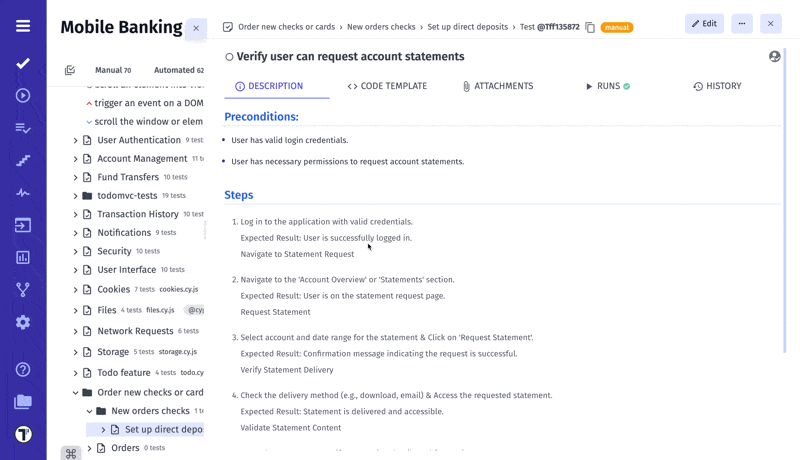Expand the User Authentication suite
This screenshot has width=800, height=460.
(x=76, y=141)
